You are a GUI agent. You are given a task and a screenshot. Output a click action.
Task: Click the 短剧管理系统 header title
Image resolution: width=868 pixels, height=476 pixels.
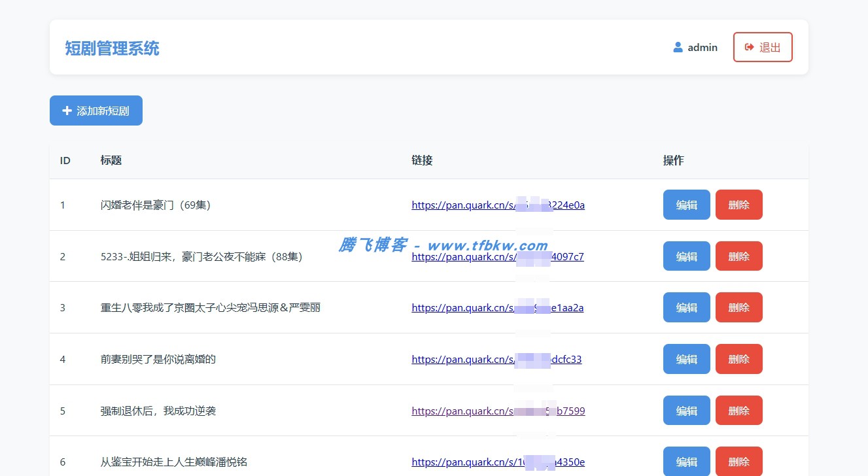point(111,49)
